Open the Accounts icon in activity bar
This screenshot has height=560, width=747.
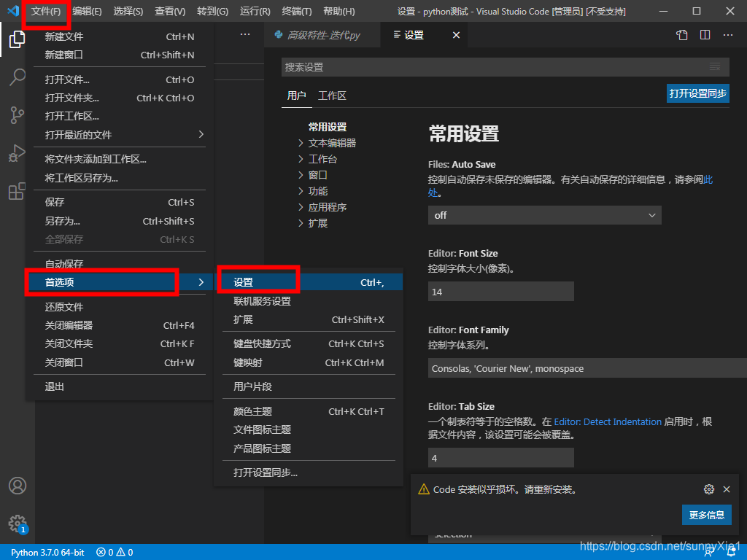[18, 486]
